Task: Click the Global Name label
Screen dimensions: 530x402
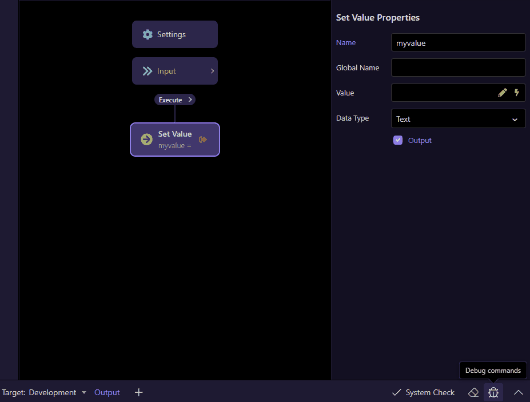Action: [x=358, y=68]
